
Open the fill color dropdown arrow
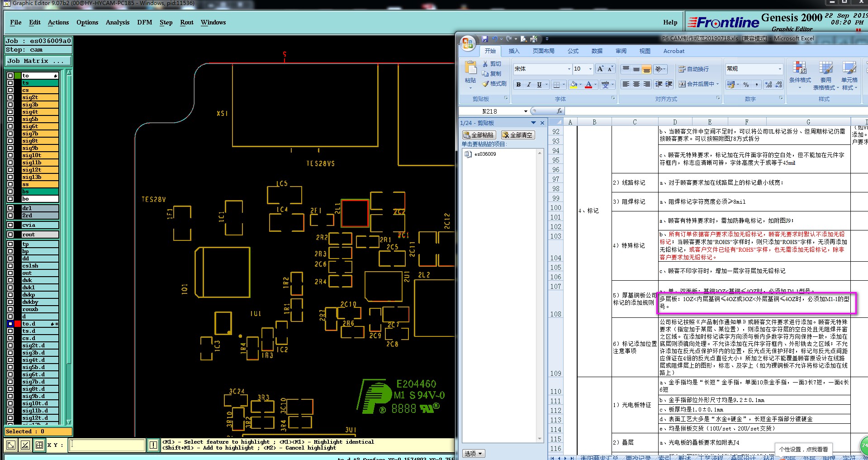click(x=580, y=84)
